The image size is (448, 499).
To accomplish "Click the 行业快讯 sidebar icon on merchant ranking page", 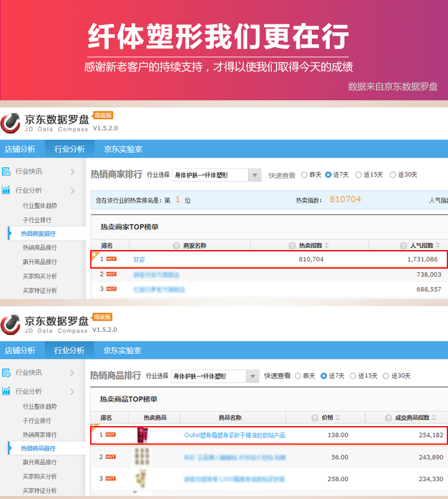I will point(6,171).
